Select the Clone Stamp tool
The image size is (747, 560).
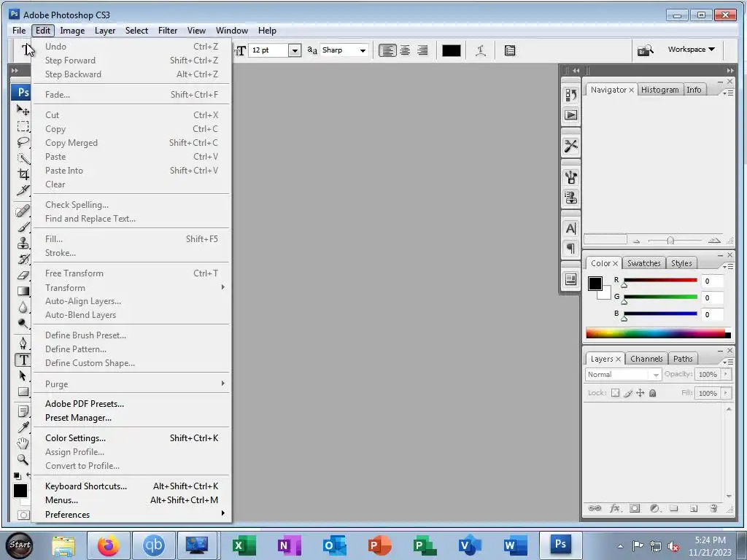pos(23,243)
